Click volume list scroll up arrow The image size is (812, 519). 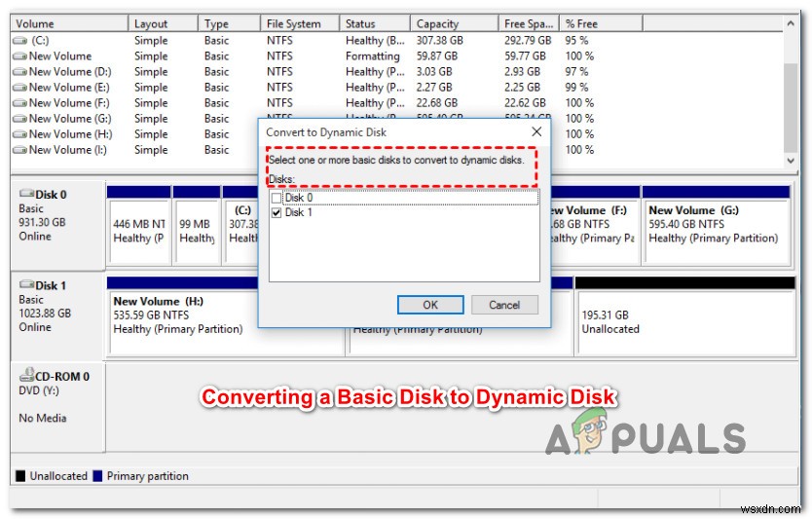(791, 23)
